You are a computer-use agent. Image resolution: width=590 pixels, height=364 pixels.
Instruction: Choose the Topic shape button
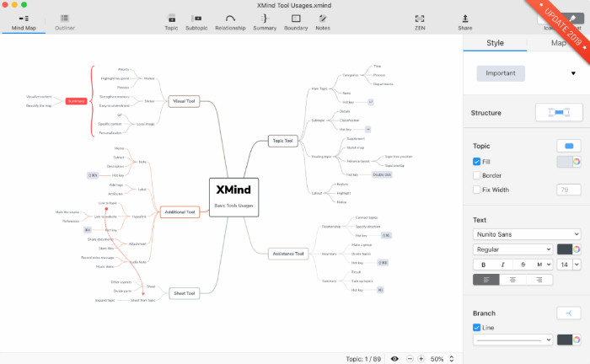[569, 146]
